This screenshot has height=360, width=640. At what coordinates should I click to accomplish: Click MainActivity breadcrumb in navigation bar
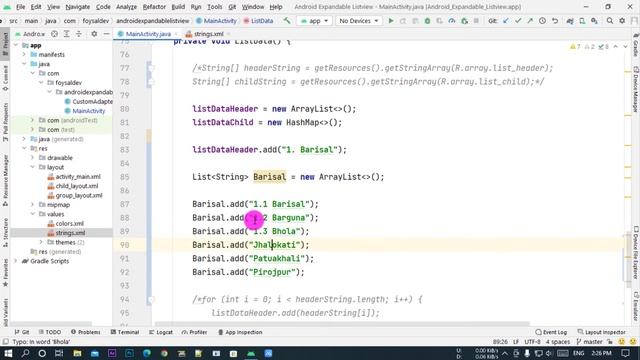(x=216, y=21)
